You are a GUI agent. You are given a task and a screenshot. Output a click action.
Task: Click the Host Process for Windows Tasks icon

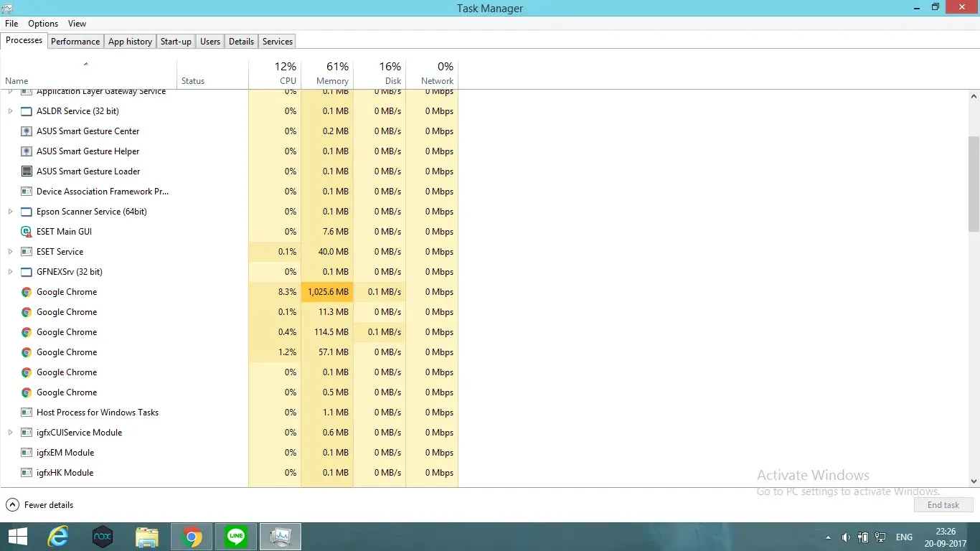[x=27, y=413]
